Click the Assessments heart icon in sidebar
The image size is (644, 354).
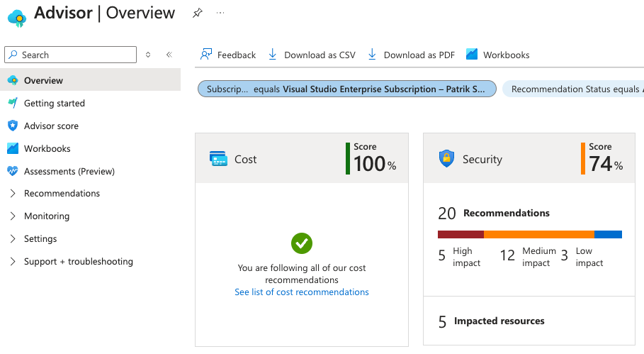click(x=13, y=171)
